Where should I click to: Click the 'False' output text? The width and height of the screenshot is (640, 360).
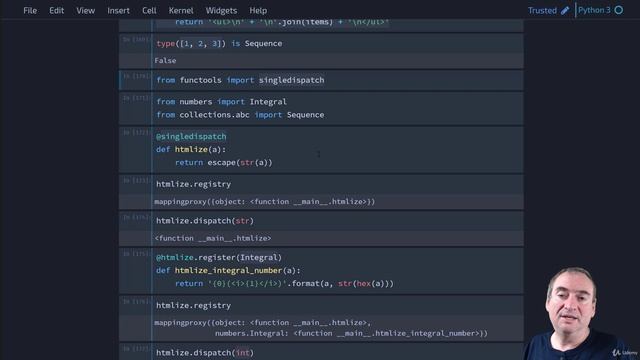165,60
